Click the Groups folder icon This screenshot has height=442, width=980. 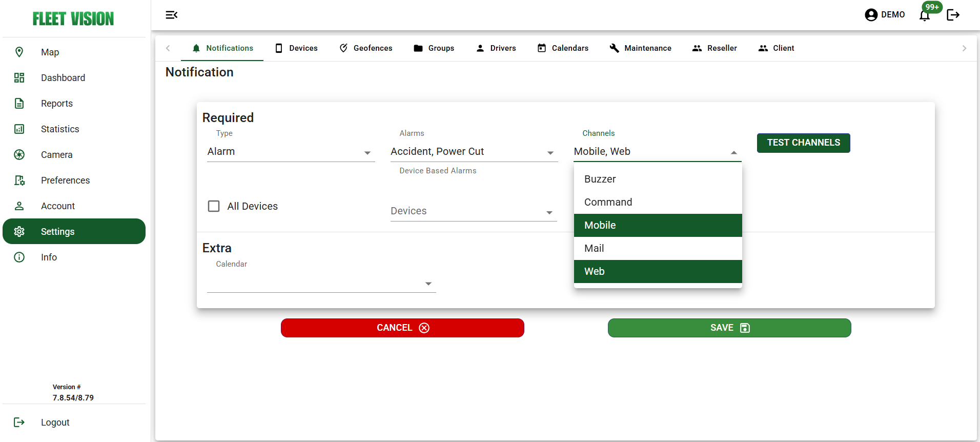point(418,48)
